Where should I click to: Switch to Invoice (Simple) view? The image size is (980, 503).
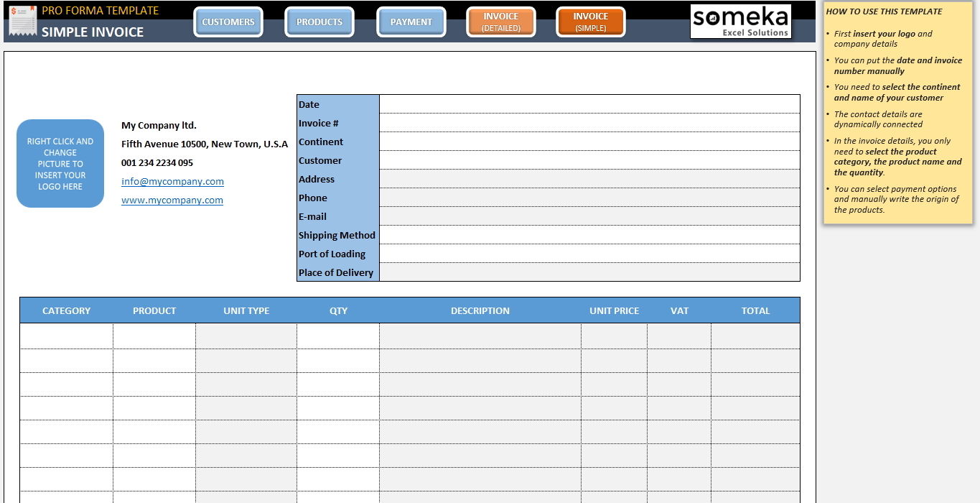[x=591, y=22]
